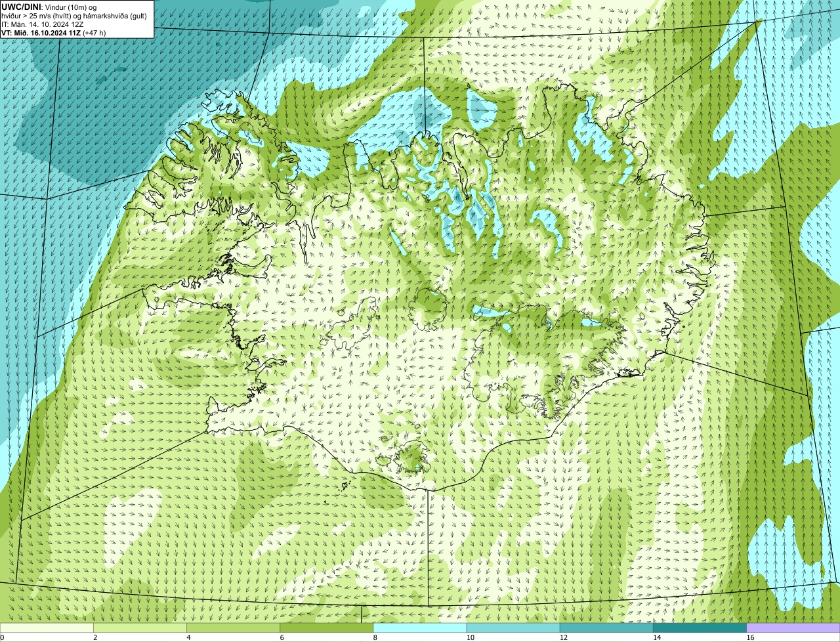Pick the light teal 10–12 m/s legend swatch
The height and width of the screenshot is (642, 840).
coord(513,628)
